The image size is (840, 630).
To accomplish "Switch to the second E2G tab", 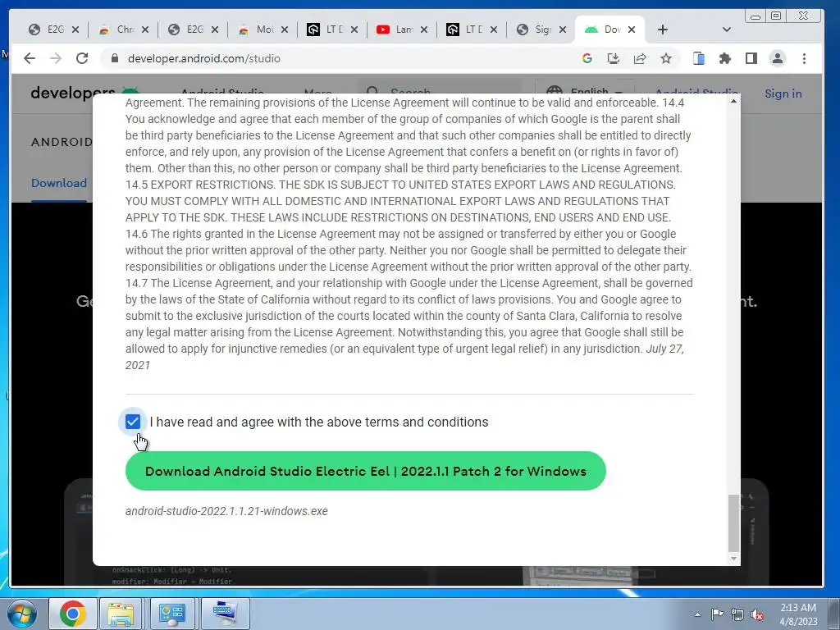I will 193,30.
